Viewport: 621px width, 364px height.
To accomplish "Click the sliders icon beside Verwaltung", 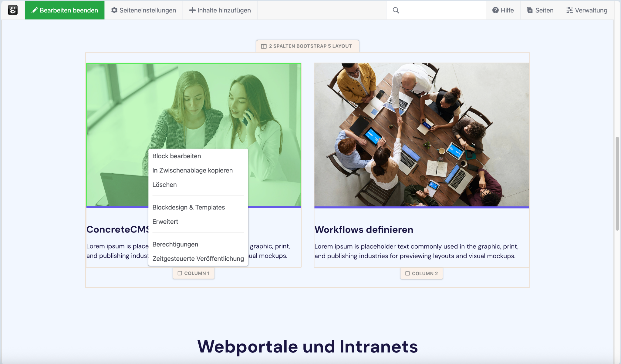I will pos(569,10).
